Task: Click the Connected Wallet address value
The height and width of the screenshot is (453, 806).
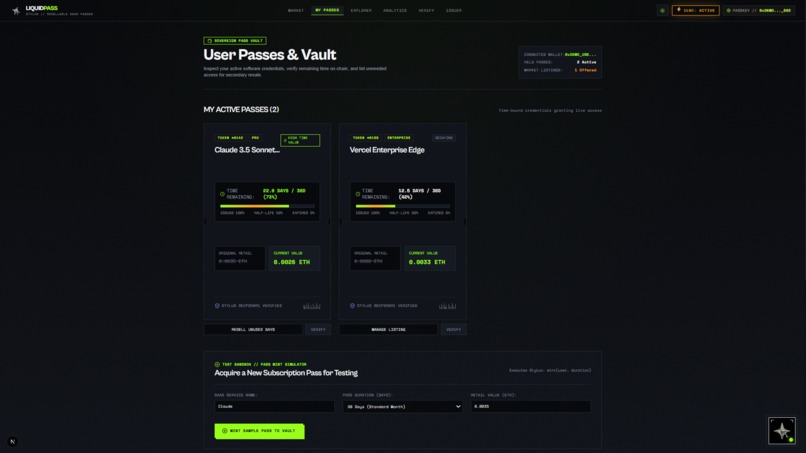Action: [580, 55]
